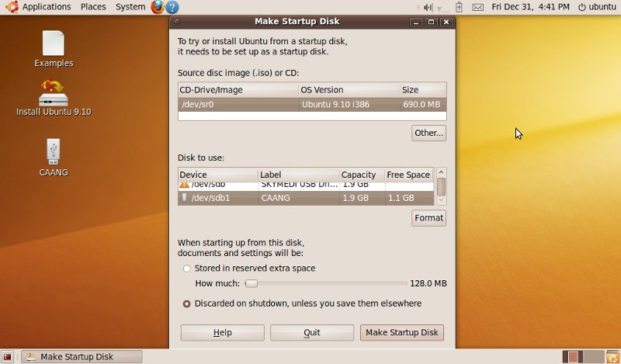The height and width of the screenshot is (364, 621).
Task: Click the volume speaker tray icon
Action: [x=428, y=7]
